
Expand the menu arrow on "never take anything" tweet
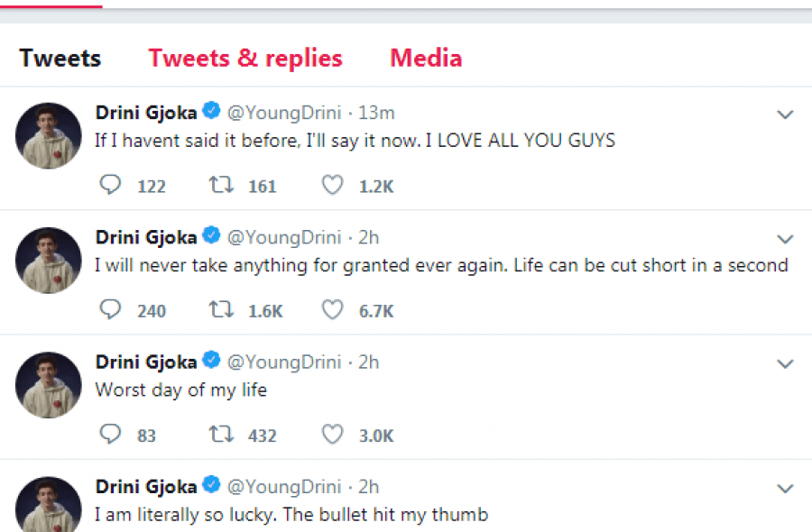(785, 239)
